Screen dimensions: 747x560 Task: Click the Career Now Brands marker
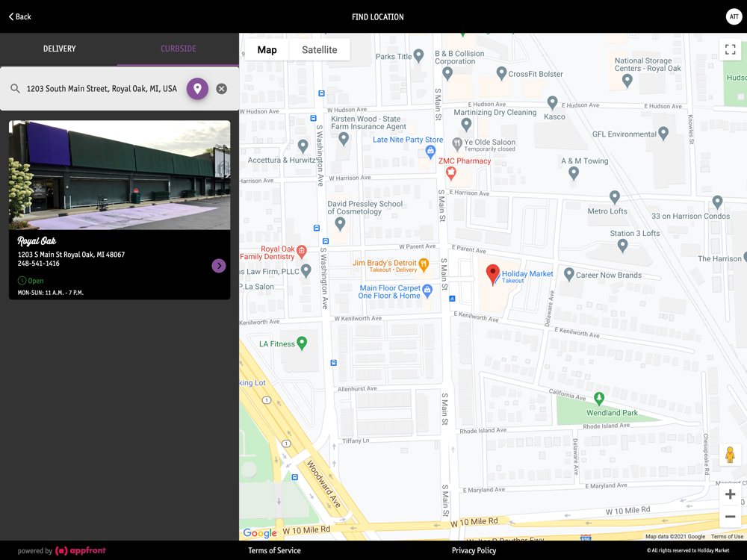[568, 274]
